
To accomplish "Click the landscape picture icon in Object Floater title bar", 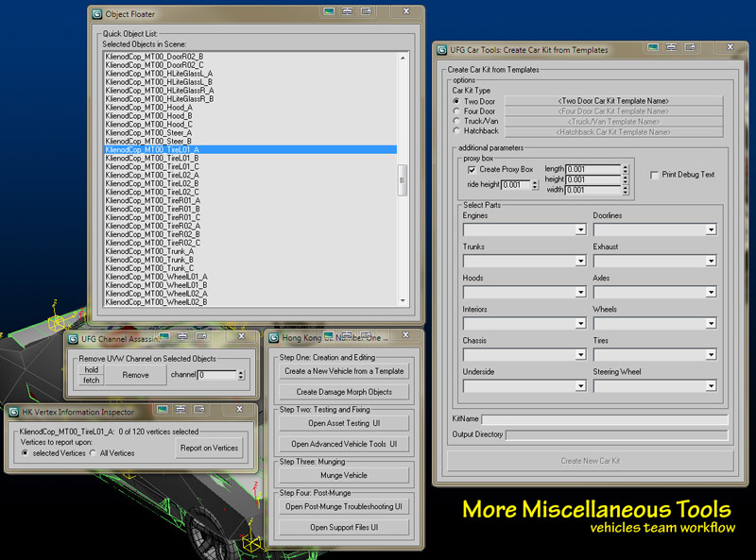I will [x=329, y=11].
